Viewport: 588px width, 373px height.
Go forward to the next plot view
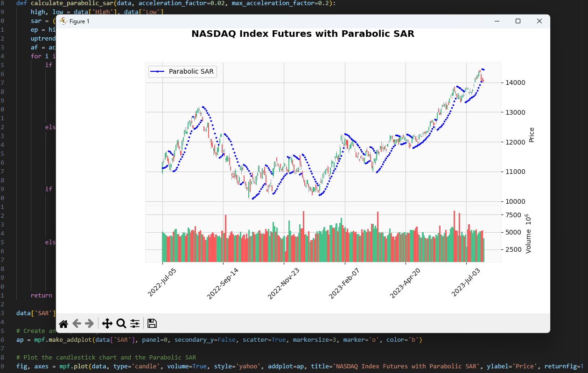89,324
